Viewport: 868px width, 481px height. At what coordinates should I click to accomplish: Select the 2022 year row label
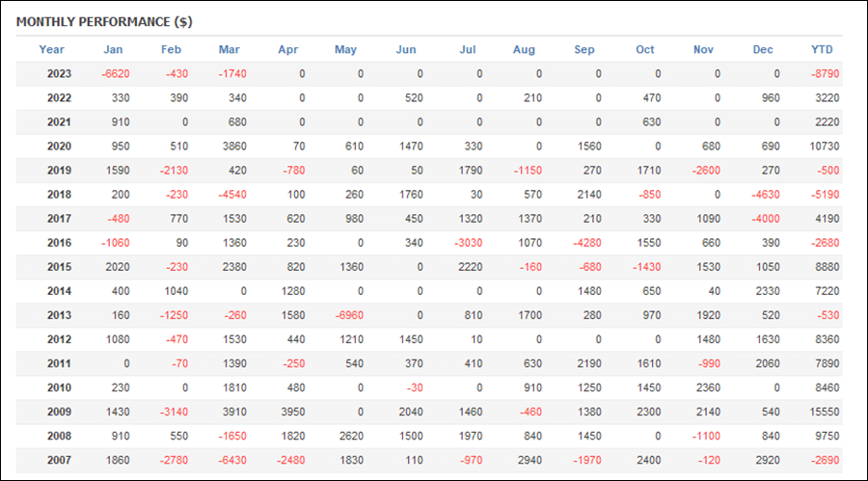(x=59, y=98)
